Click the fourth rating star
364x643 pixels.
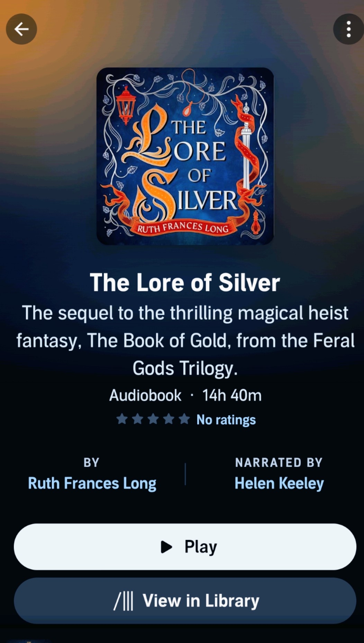pyautogui.click(x=169, y=419)
